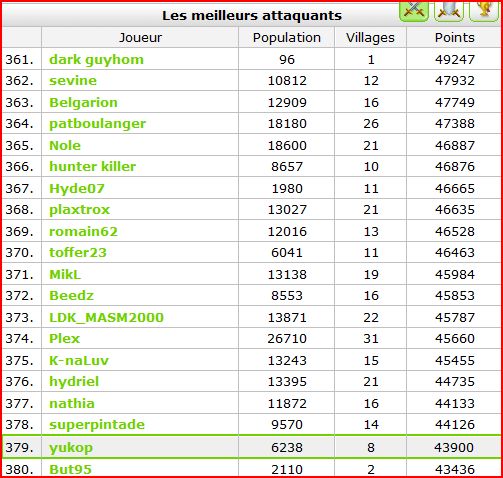Open patboulanger player link
The image size is (503, 478).
tap(97, 124)
